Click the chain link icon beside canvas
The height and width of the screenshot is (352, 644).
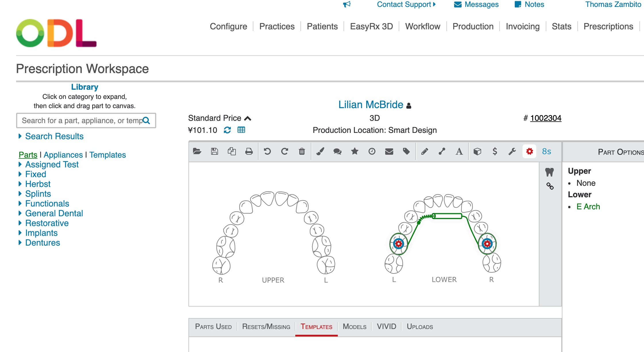click(550, 186)
